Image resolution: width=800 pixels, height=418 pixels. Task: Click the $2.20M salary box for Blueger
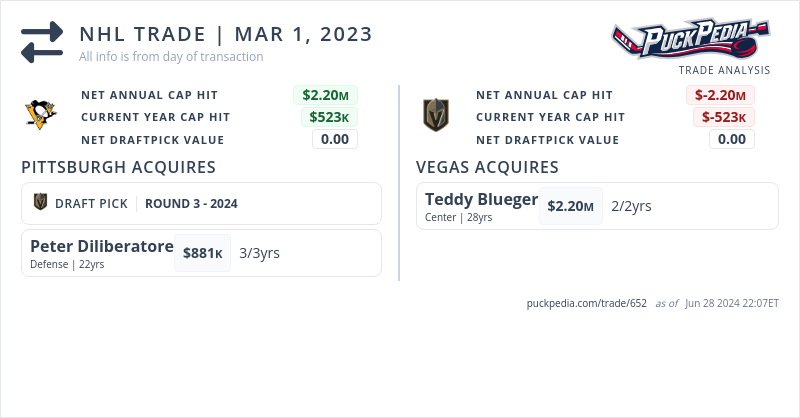pyautogui.click(x=571, y=206)
